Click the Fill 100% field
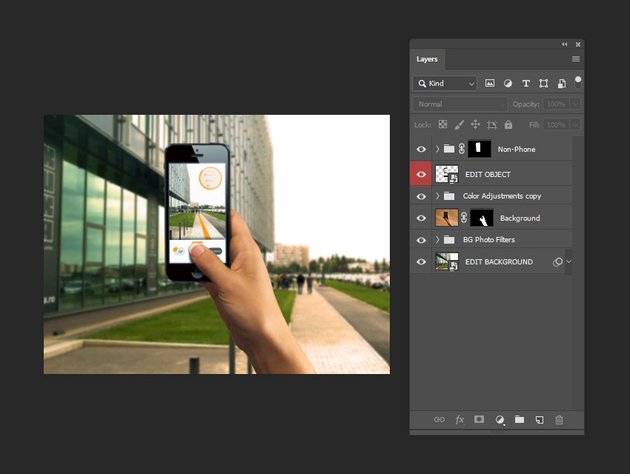The height and width of the screenshot is (474, 630). point(557,125)
